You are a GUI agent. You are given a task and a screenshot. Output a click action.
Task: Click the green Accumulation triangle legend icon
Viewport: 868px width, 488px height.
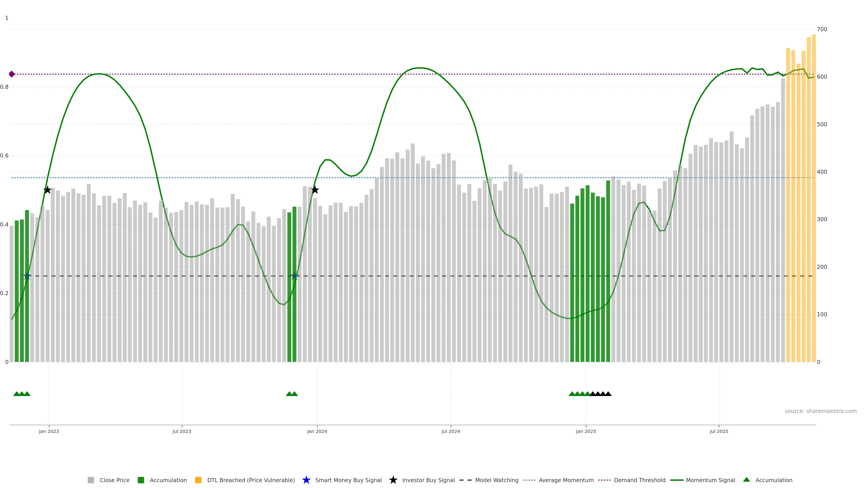(x=746, y=480)
